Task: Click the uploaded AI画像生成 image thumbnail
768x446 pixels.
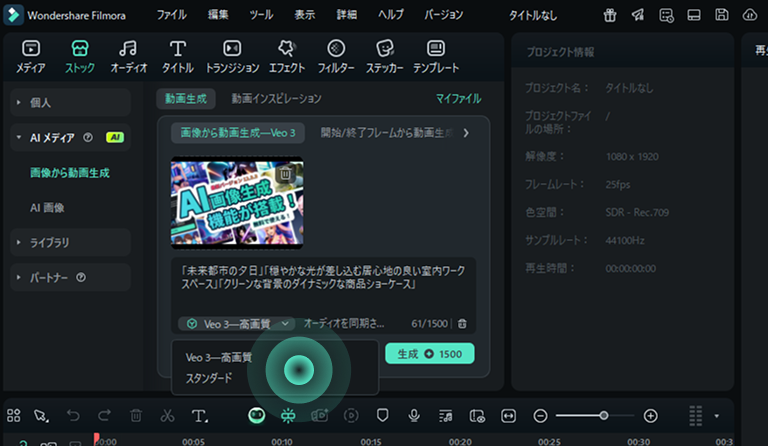Action: [x=237, y=203]
